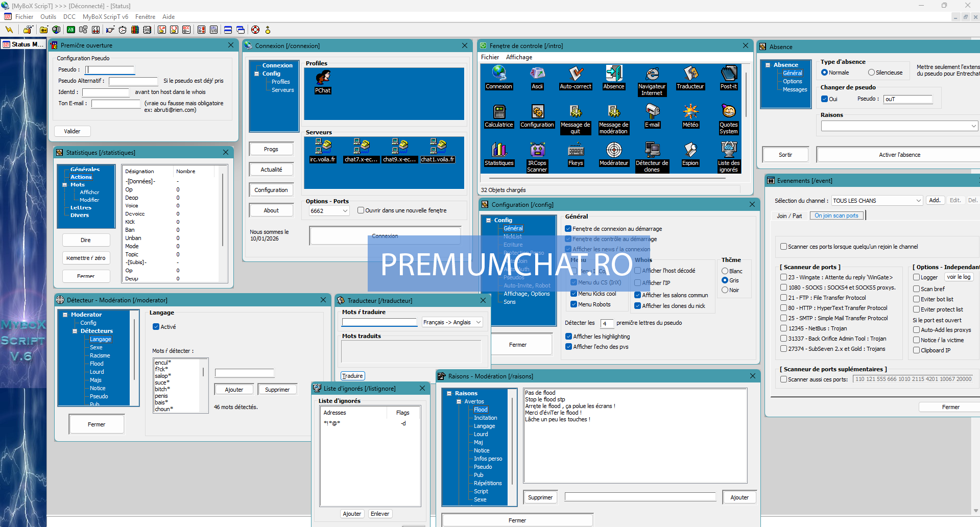Open the Fkeys keyboard icon
980x527 pixels.
(576, 154)
